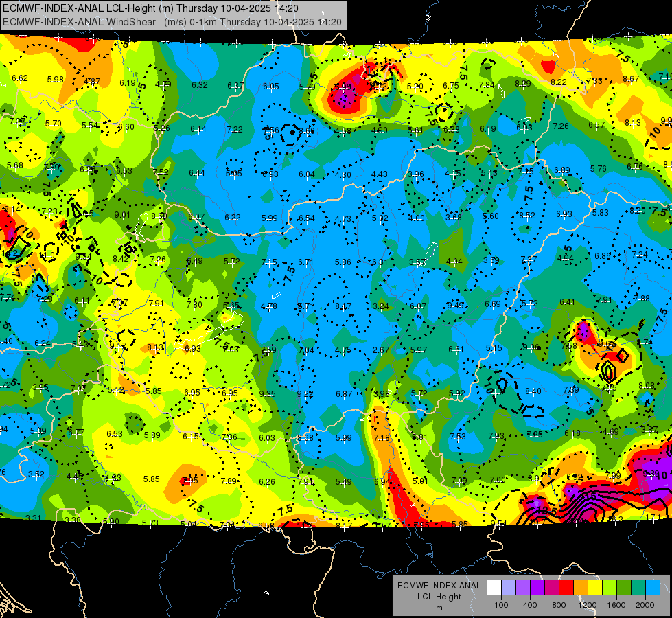Click the wind shear value 11.0

[47, 255]
